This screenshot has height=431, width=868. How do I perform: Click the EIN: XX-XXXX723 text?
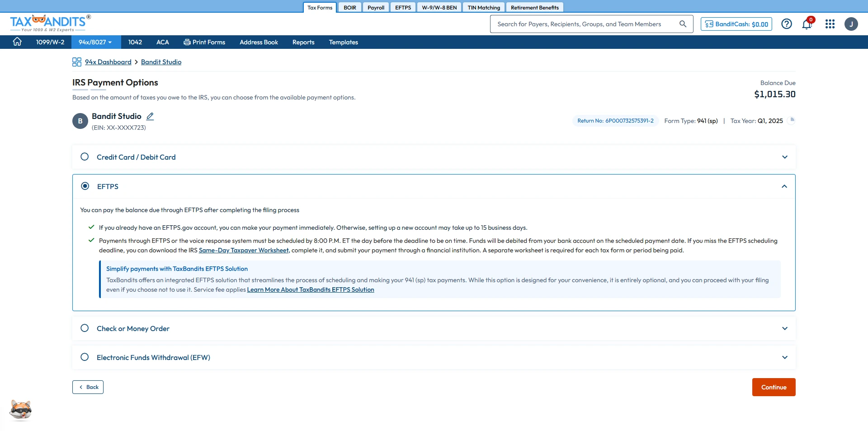(x=119, y=128)
